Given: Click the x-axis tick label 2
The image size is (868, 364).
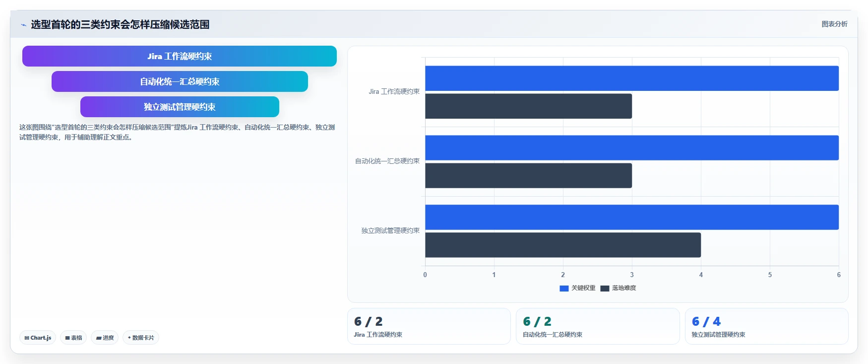Looking at the screenshot, I should click(x=563, y=275).
